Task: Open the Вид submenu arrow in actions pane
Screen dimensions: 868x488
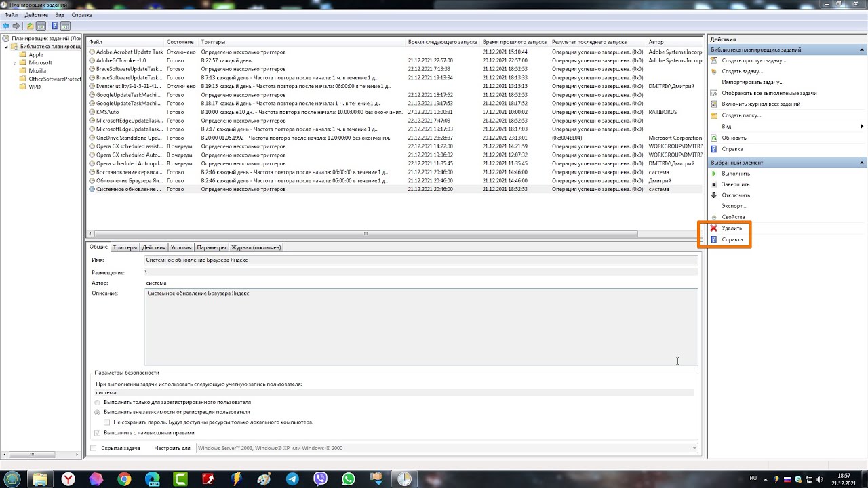Action: (x=862, y=127)
